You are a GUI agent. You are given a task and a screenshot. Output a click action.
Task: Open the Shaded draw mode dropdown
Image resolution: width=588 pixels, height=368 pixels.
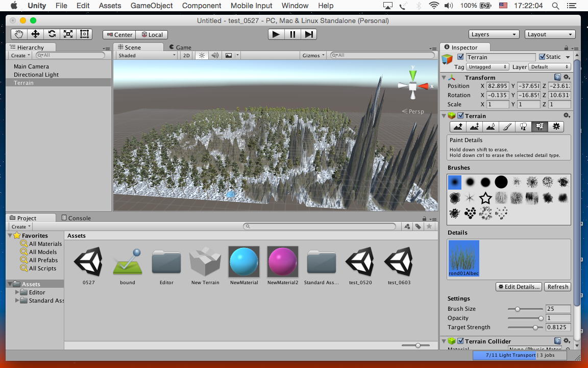coord(146,55)
